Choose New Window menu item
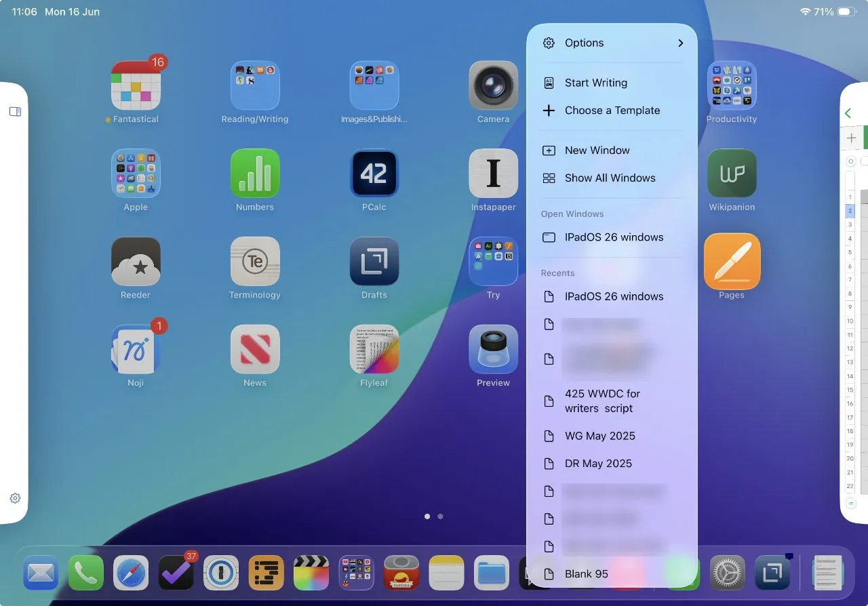Viewport: 868px width, 606px height. 597,150
